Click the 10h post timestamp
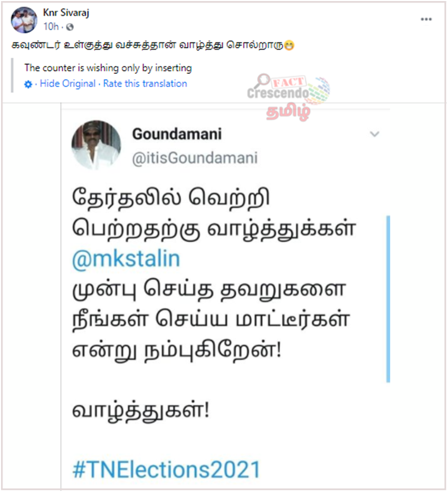This screenshot has height=492, width=448. [x=51, y=27]
